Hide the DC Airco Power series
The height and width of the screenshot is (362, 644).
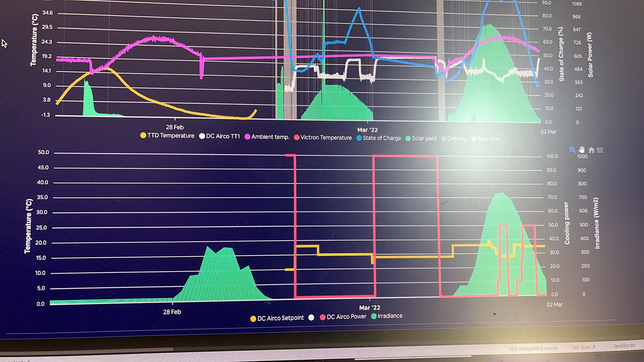(343, 317)
